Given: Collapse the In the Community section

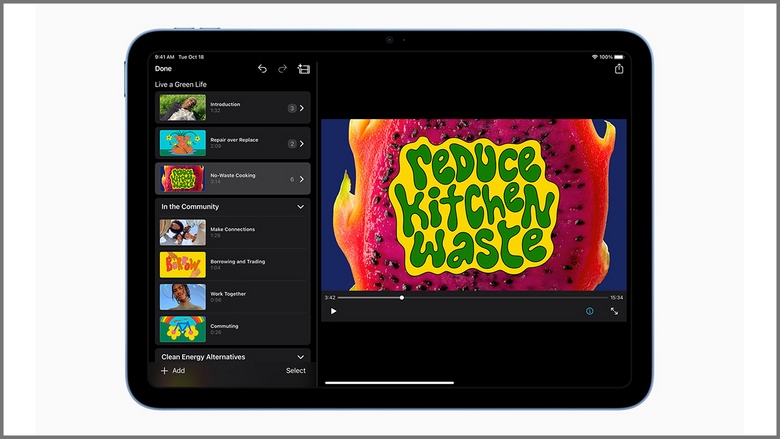Looking at the screenshot, I should tap(301, 207).
